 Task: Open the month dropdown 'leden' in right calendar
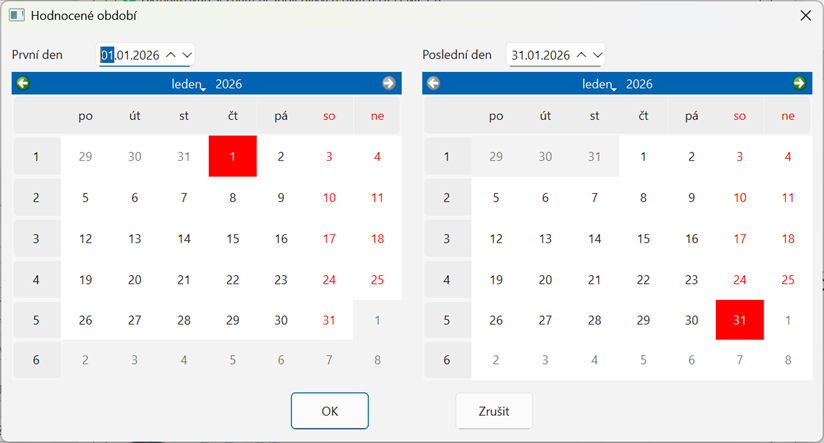pos(600,84)
